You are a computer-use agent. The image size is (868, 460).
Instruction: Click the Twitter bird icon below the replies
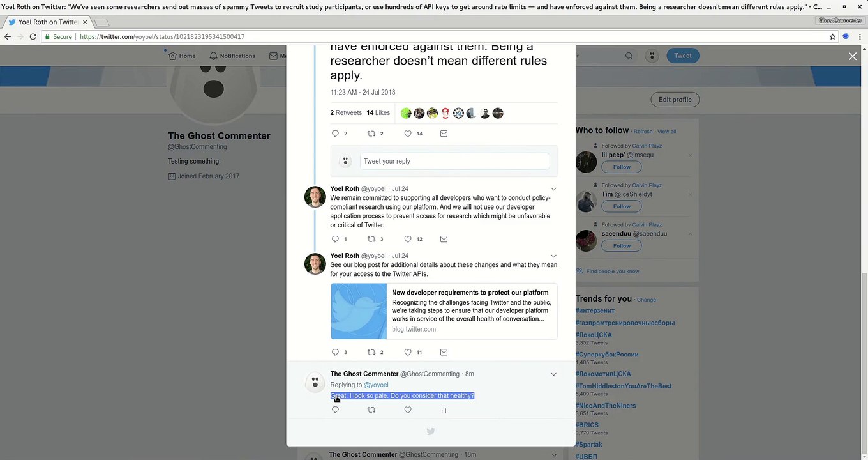(431, 432)
